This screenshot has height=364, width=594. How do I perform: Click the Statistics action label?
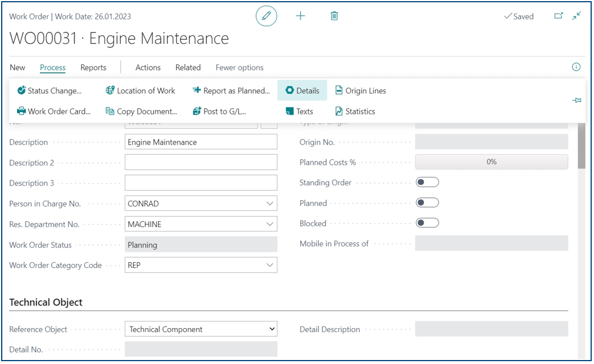(x=361, y=111)
